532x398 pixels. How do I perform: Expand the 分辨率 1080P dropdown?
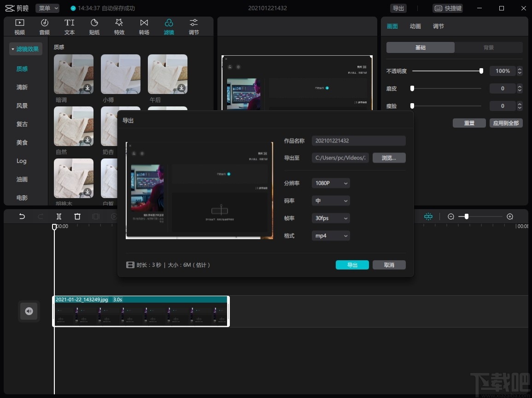coord(331,183)
